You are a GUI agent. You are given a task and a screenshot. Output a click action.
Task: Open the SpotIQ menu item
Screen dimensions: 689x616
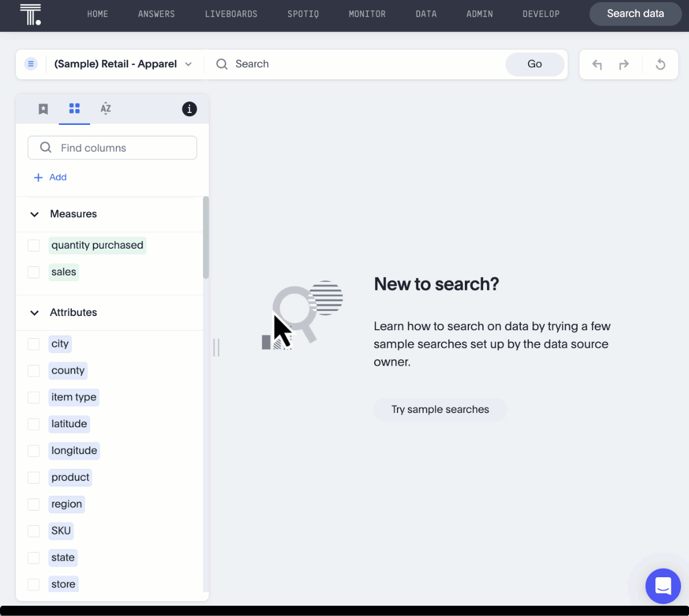303,14
